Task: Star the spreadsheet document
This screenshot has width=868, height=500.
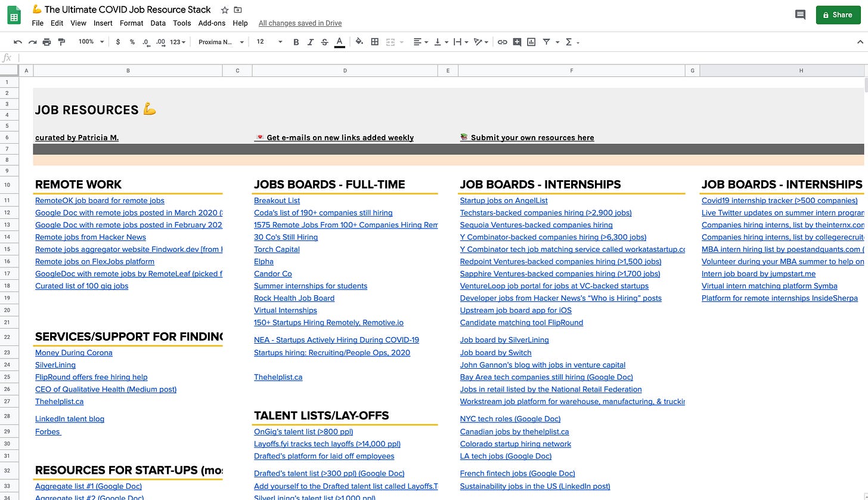Action: (225, 10)
